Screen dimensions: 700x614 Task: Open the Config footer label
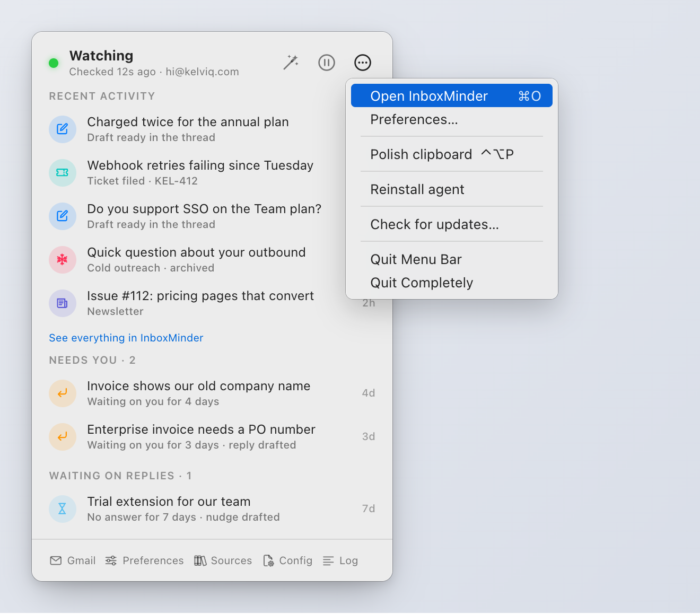pos(296,561)
